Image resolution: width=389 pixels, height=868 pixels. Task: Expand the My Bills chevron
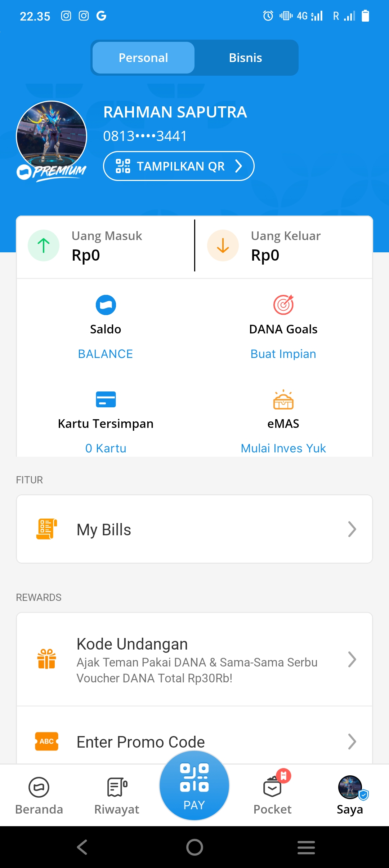click(352, 529)
